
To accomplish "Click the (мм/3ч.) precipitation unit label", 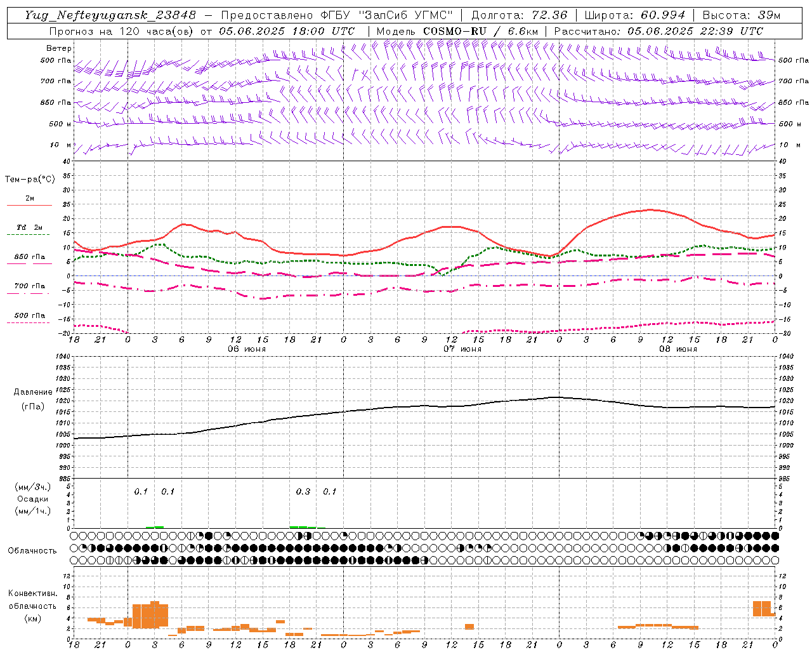I will 33,487.
